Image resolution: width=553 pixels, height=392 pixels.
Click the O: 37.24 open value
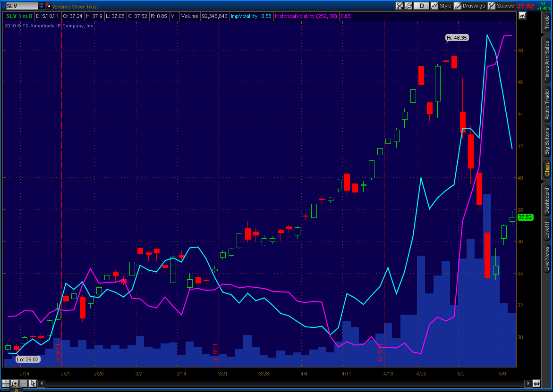[x=72, y=16]
